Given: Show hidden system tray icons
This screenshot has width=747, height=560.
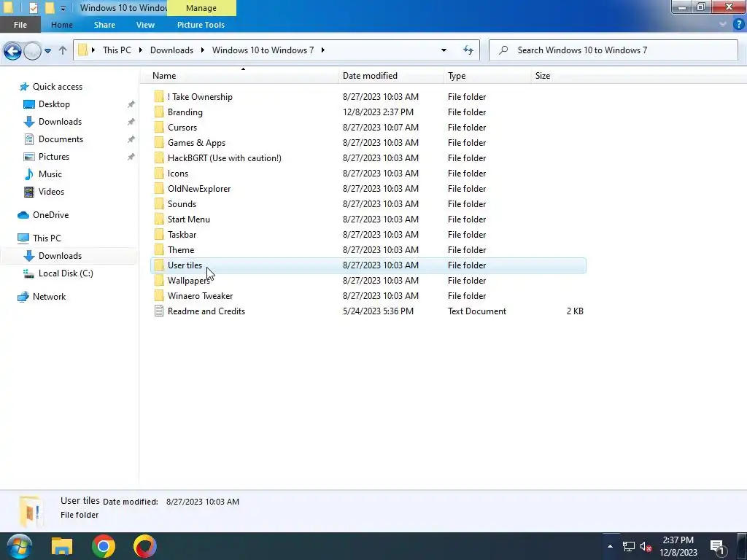Looking at the screenshot, I should click(x=610, y=546).
